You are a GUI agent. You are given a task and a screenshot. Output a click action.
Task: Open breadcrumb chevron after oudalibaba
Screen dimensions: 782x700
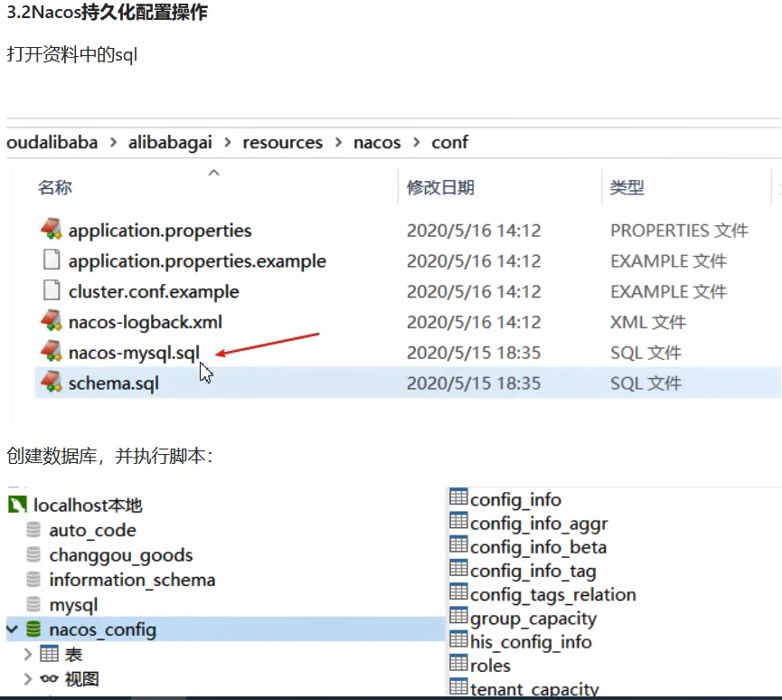pos(113,143)
